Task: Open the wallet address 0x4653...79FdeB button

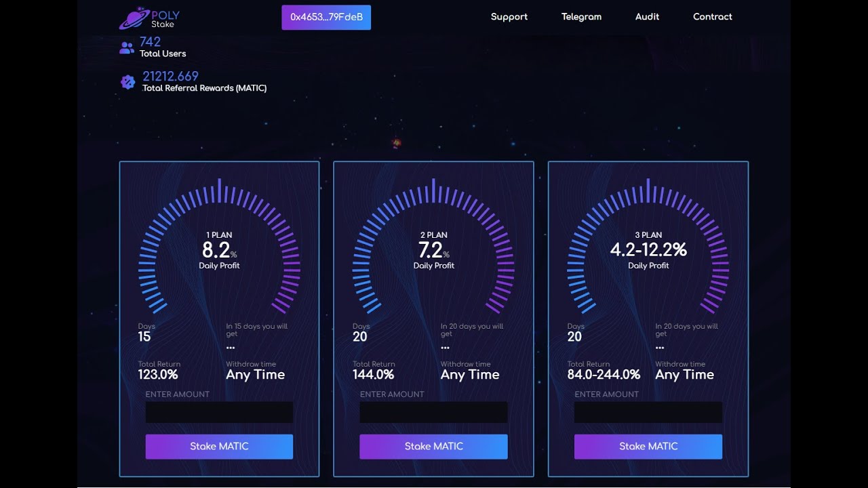Action: point(326,17)
